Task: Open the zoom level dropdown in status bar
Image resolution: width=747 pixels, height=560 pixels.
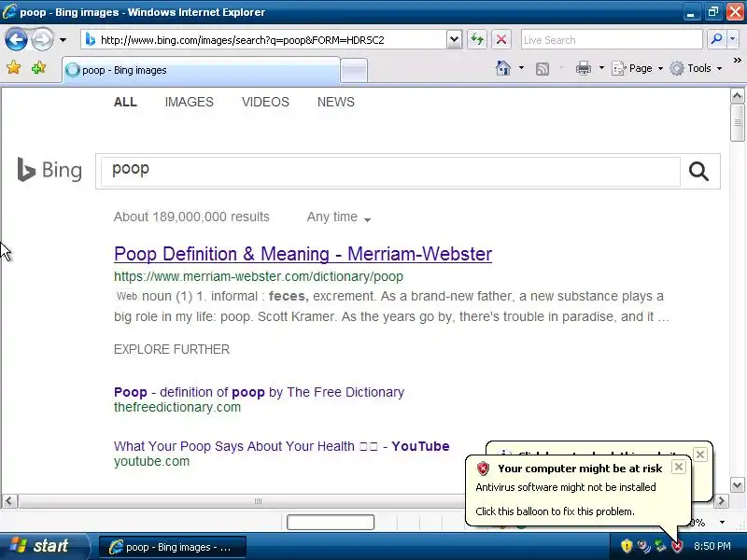Action: click(722, 523)
